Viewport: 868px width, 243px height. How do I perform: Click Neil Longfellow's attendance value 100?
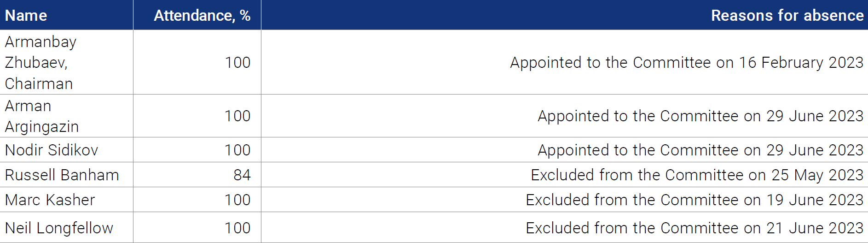click(237, 228)
